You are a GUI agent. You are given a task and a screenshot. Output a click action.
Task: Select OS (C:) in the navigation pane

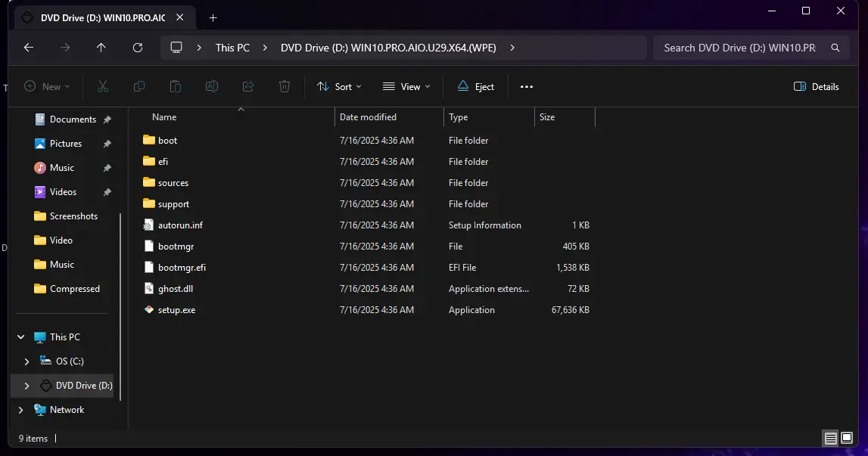click(x=70, y=361)
